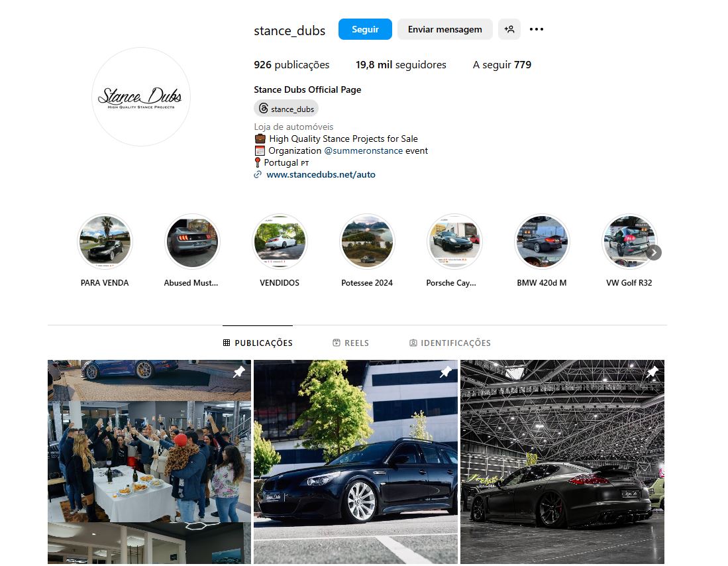The width and height of the screenshot is (728, 566).
Task: Open the three-dot options menu
Action: (537, 29)
